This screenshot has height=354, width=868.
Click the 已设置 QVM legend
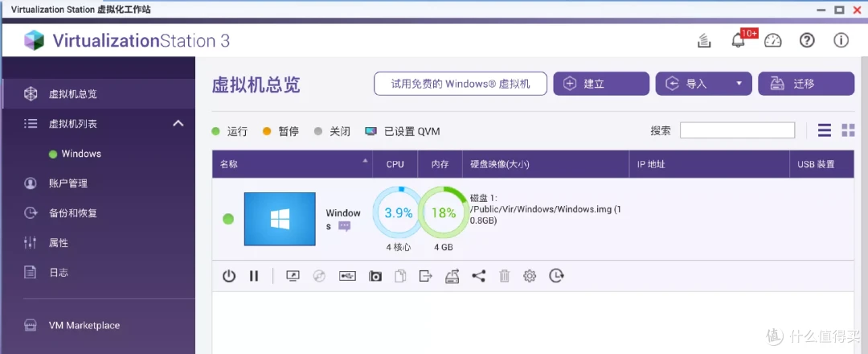tap(403, 131)
